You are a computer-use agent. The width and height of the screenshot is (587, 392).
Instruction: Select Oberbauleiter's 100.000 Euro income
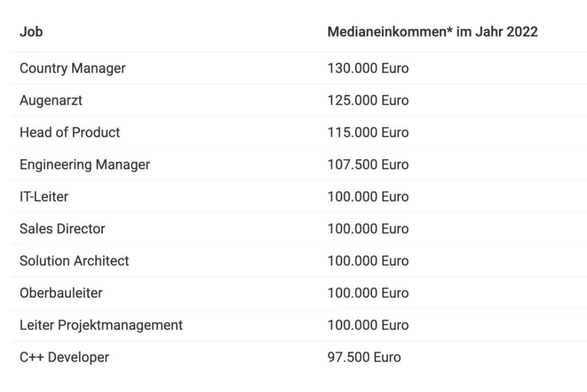coord(368,293)
